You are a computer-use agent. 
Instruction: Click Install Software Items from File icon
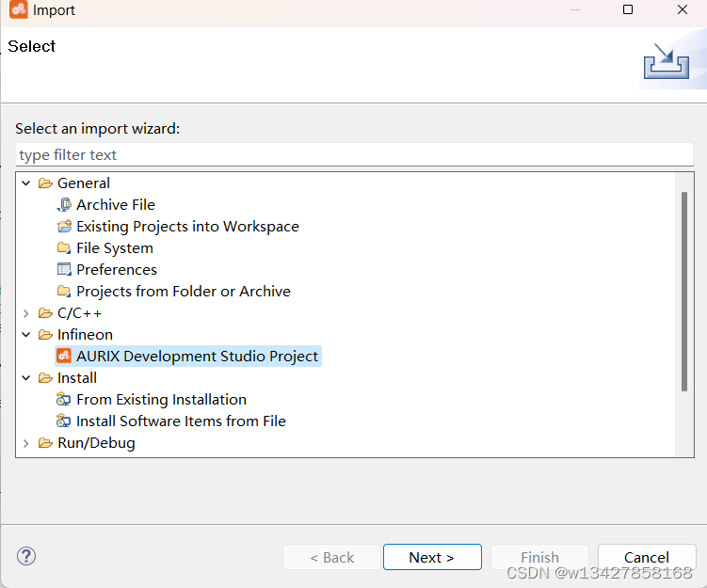(64, 421)
